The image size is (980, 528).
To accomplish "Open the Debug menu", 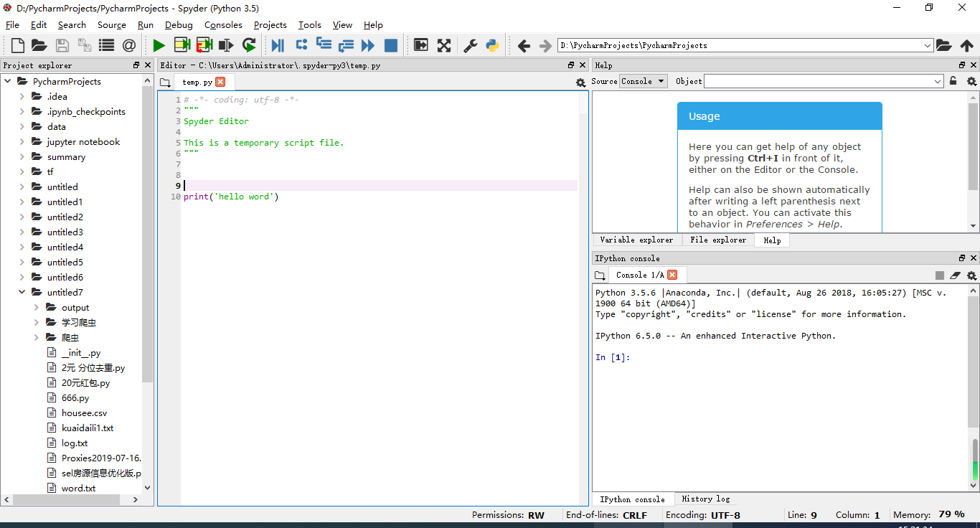I will tap(179, 24).
